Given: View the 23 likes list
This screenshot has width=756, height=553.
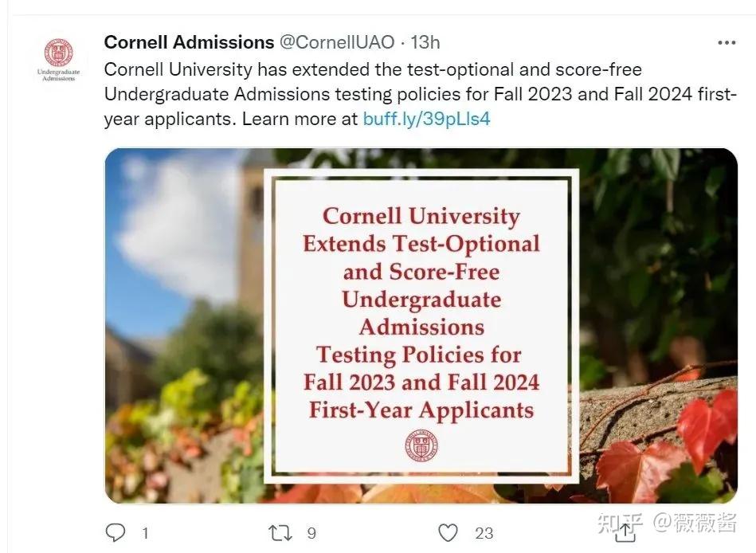Looking at the screenshot, I should 483,532.
